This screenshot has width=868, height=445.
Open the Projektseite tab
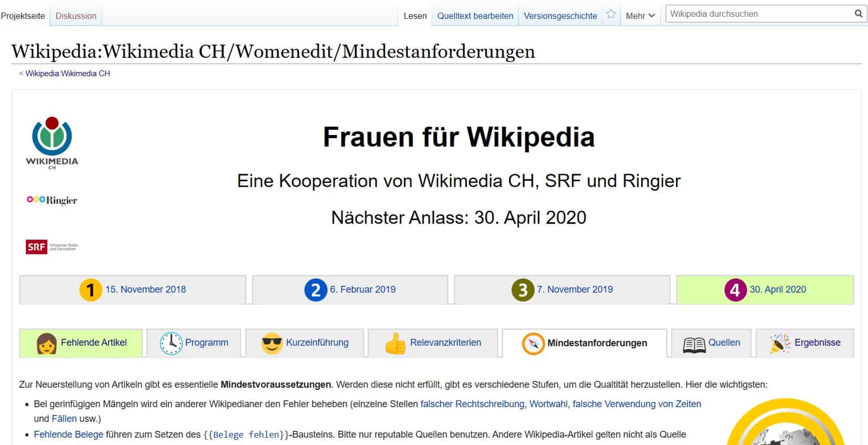coord(23,16)
